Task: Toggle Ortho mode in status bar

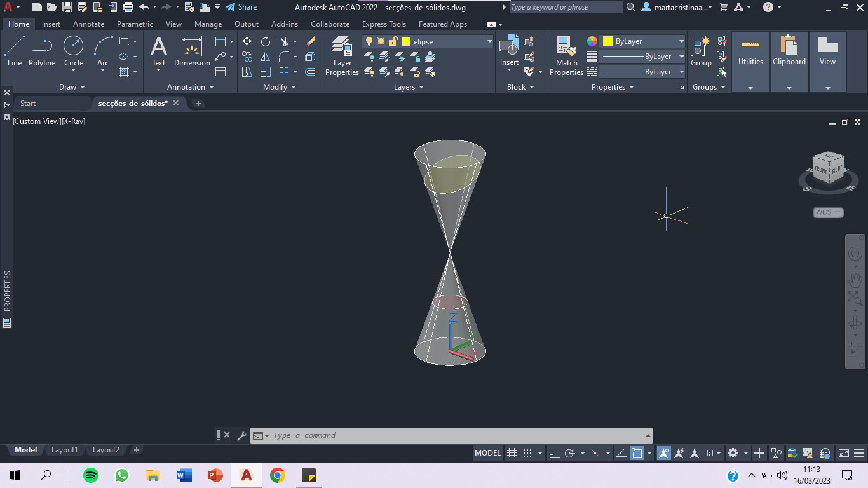Action: (x=554, y=453)
